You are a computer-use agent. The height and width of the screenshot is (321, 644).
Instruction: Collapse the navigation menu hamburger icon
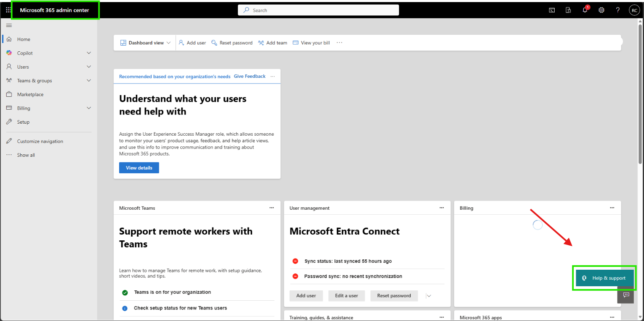coord(9,25)
